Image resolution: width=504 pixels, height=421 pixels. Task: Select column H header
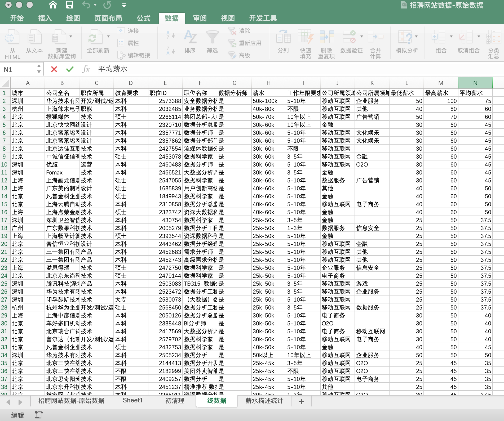(268, 83)
